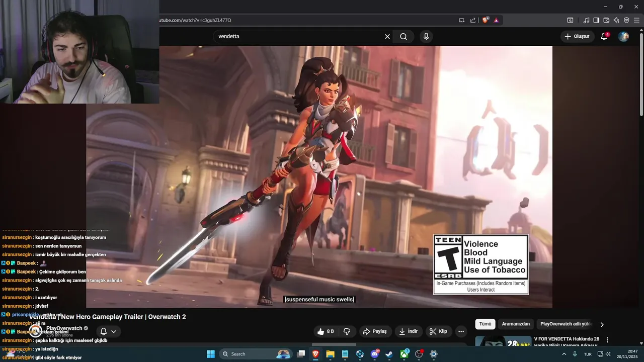Open YouTube notifications bell
This screenshot has height=362, width=644.
pos(604,37)
